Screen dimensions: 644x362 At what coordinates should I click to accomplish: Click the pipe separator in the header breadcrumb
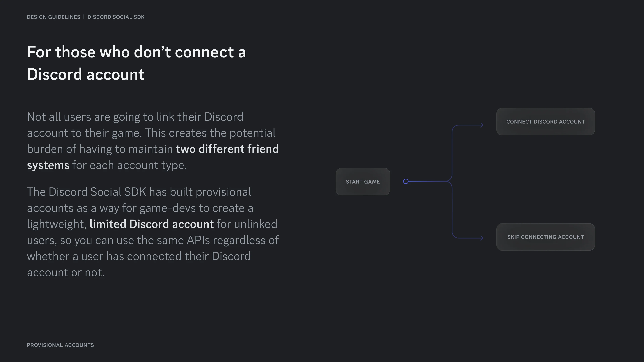(x=84, y=17)
